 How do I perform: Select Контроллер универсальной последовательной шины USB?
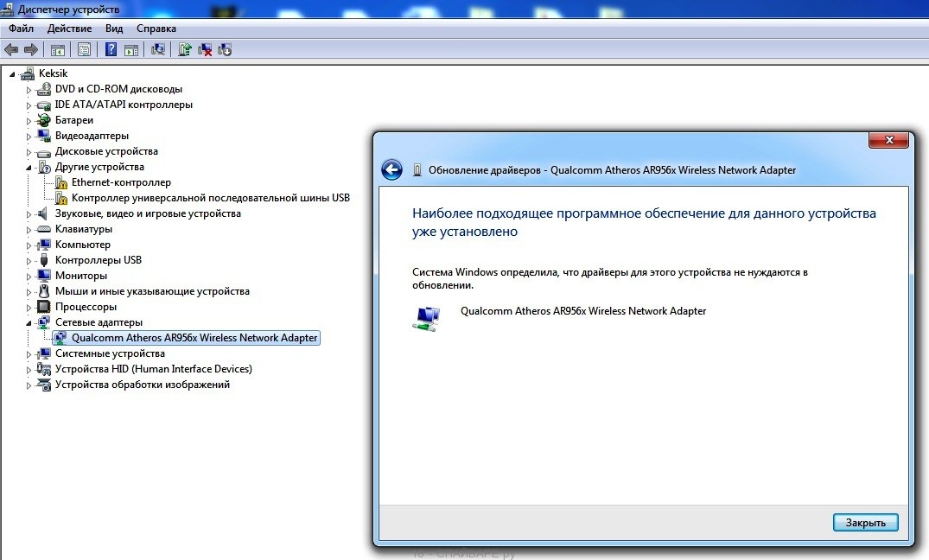point(210,198)
